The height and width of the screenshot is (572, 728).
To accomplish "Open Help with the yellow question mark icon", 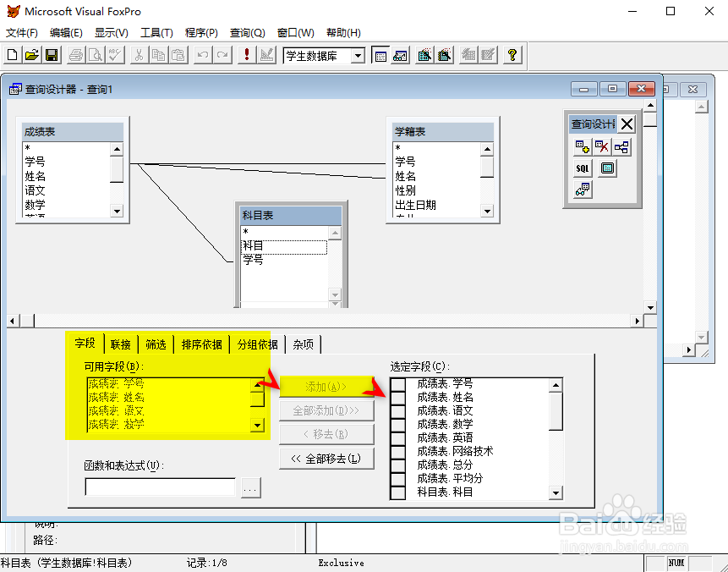I will [x=512, y=55].
